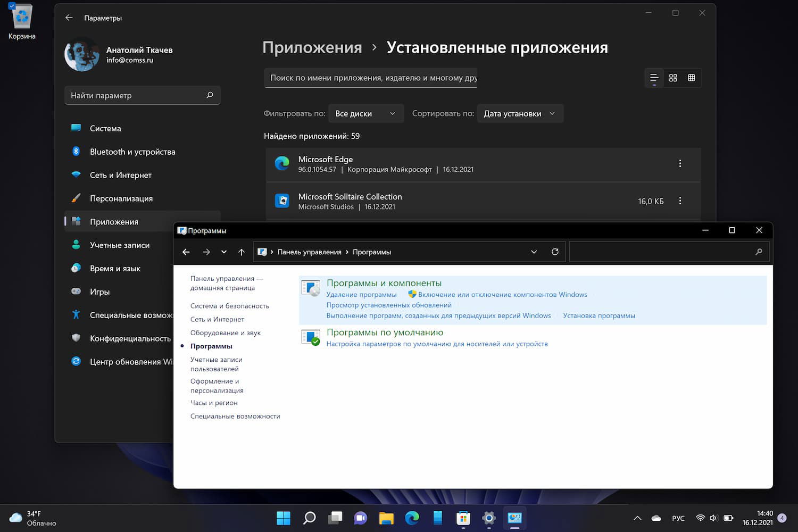Open taskbar Search
This screenshot has width=798, height=532.
[x=309, y=518]
